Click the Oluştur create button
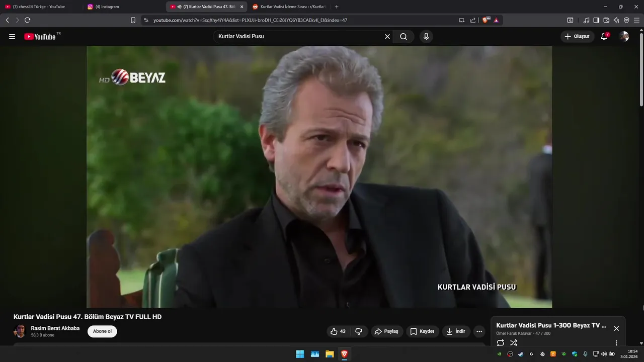 [577, 37]
